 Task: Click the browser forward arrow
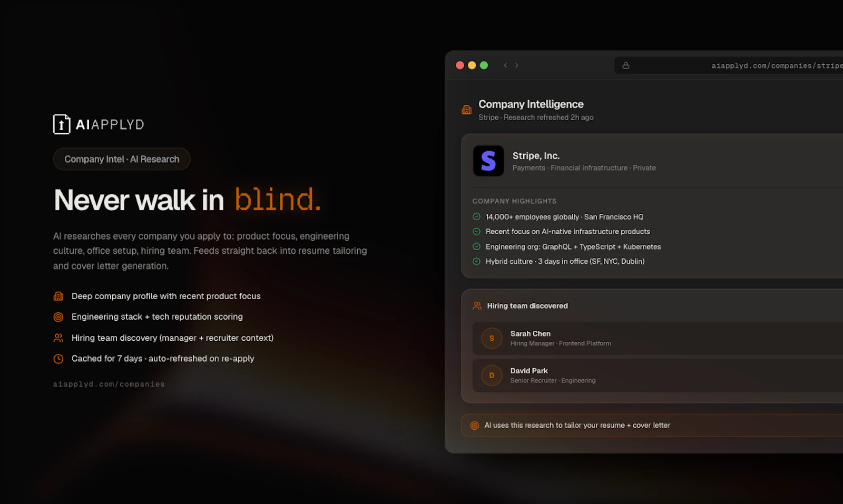click(x=517, y=65)
